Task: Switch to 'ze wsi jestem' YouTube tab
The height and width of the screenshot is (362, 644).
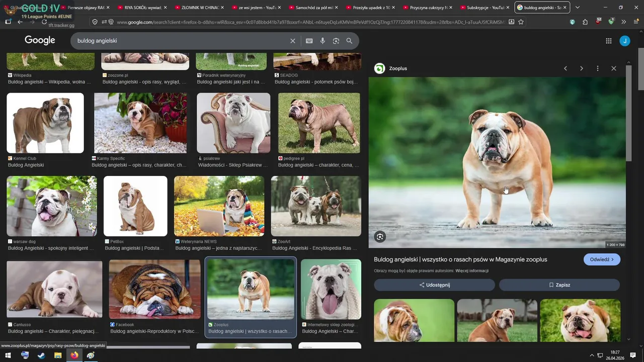Action: click(256, 8)
